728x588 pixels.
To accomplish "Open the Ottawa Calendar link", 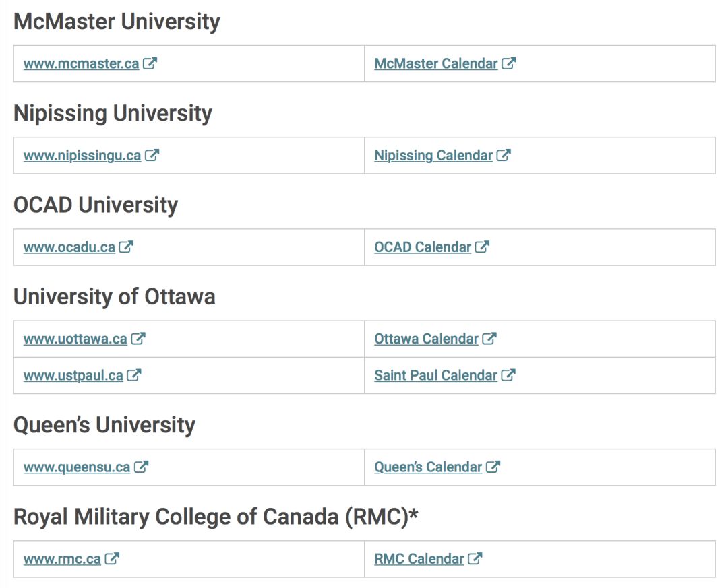I will tap(426, 339).
